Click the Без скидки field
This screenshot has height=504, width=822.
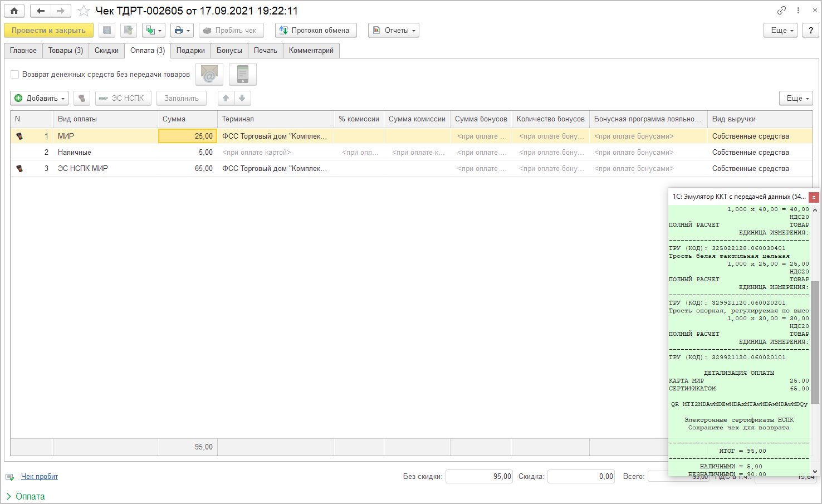coord(479,477)
